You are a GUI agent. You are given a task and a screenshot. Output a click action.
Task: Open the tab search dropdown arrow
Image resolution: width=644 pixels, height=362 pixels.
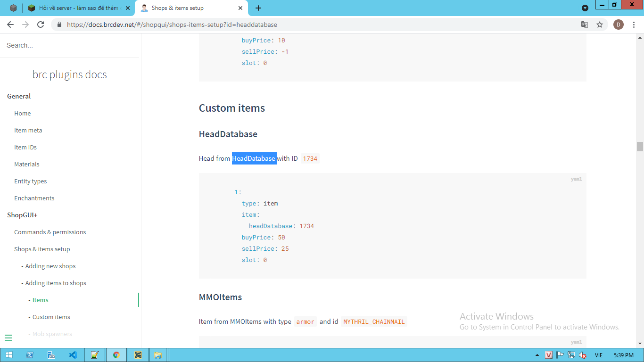click(x=585, y=8)
